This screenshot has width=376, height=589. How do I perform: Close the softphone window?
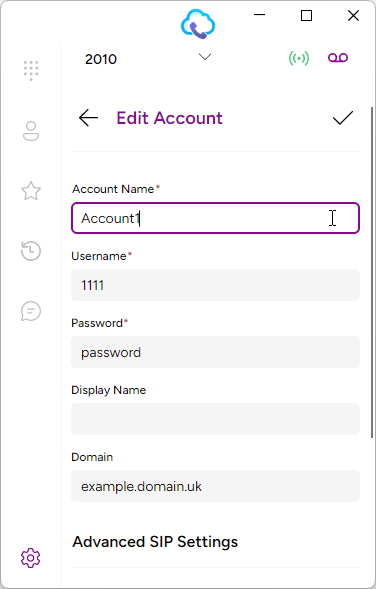point(353,15)
